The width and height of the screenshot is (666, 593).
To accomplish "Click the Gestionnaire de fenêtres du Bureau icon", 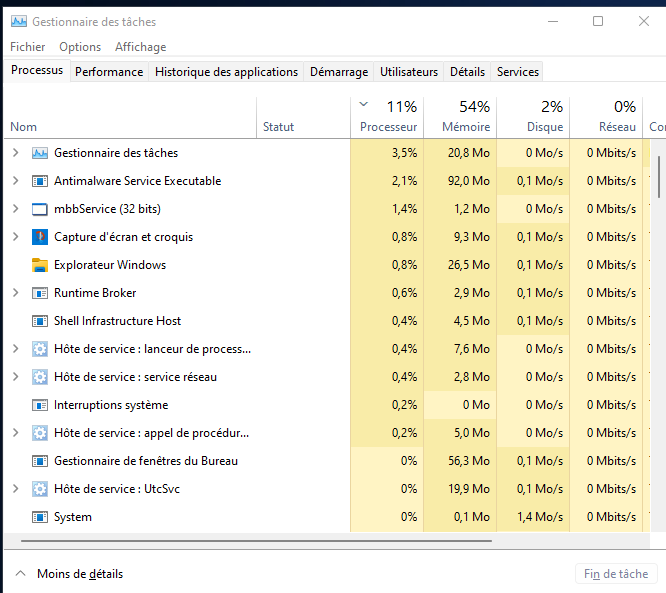I will [x=40, y=461].
